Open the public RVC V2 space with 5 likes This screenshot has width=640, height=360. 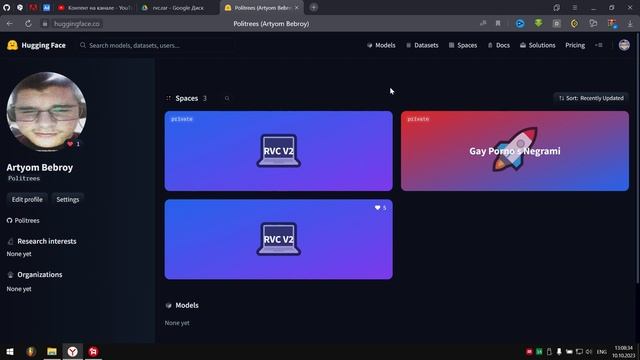point(278,240)
